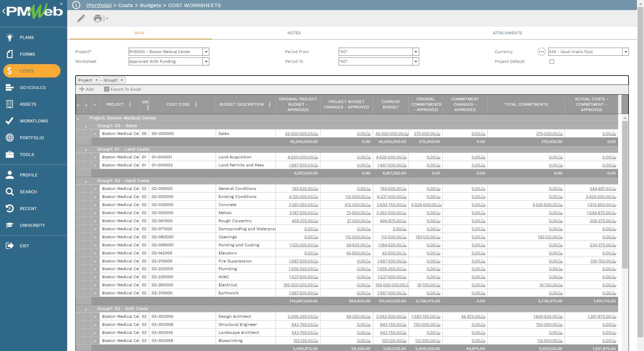Open the Worksheet dropdown

click(206, 61)
